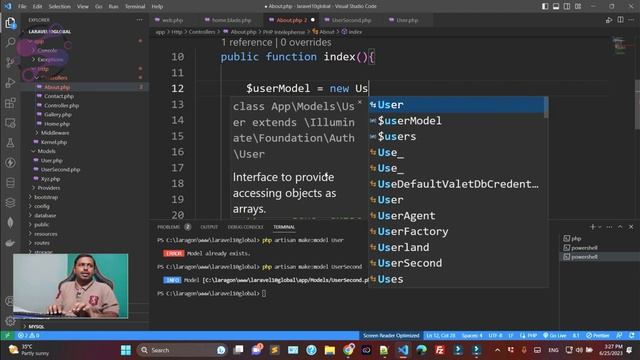This screenshot has height=360, width=640.
Task: Open the Selection menu
Action: point(60,7)
